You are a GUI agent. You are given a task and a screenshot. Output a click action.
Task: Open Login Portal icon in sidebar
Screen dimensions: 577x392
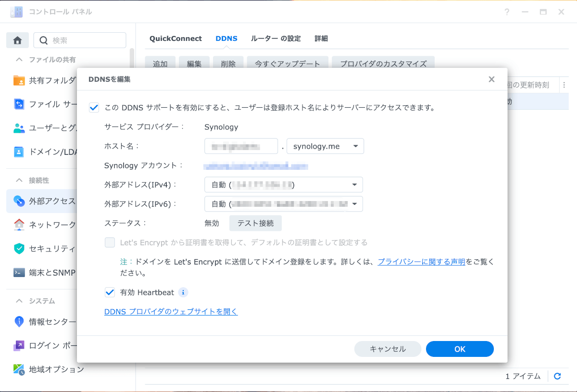[19, 345]
